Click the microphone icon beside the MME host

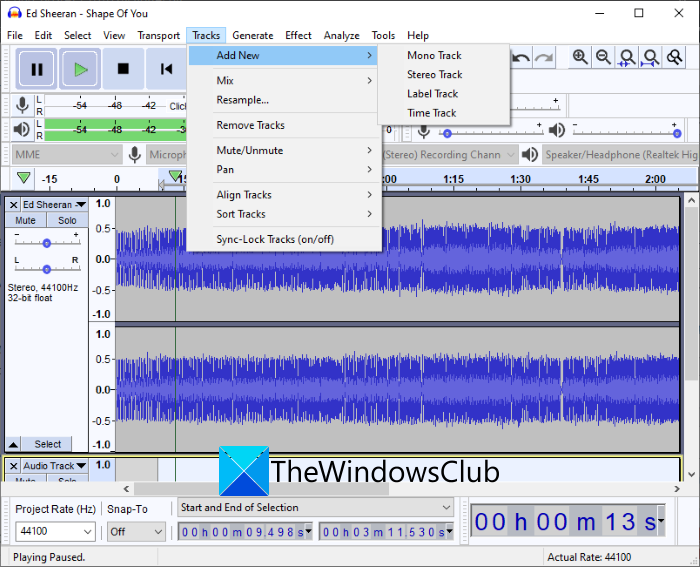click(134, 155)
